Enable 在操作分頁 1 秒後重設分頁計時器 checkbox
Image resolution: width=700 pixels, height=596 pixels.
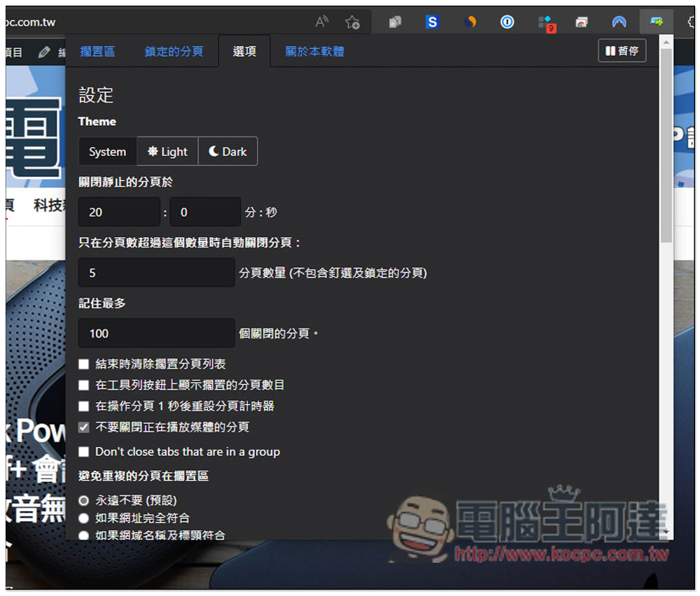[83, 406]
